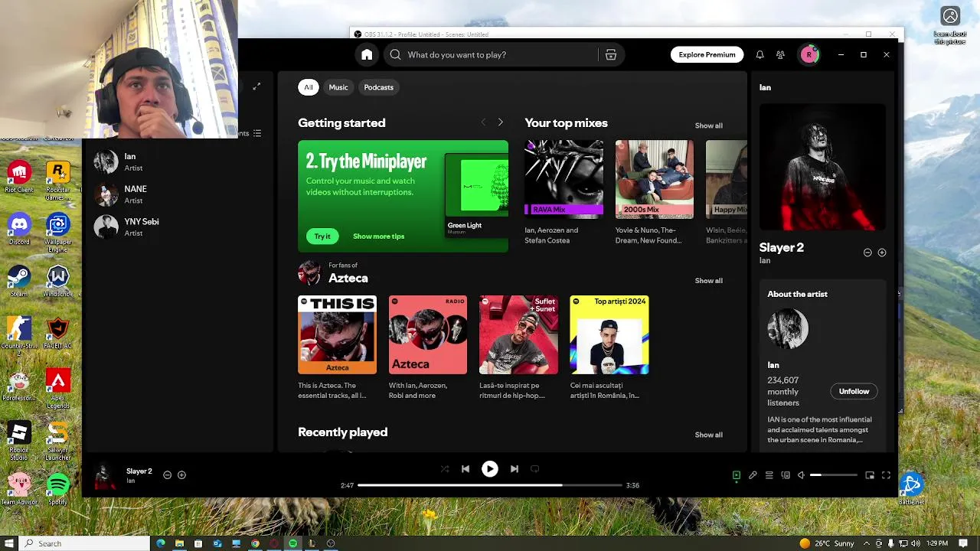
Task: Open This Is Azteca playlist
Action: [x=337, y=334]
